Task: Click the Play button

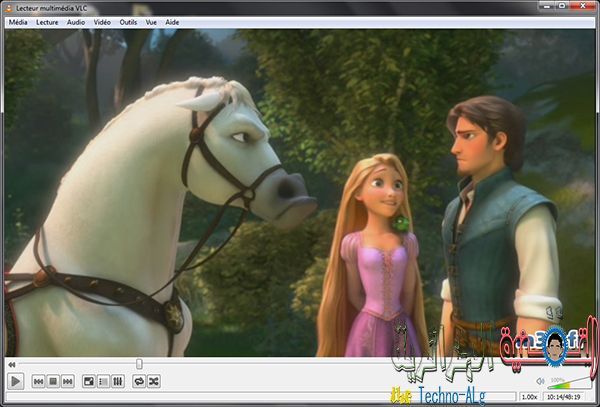Action: pos(15,381)
